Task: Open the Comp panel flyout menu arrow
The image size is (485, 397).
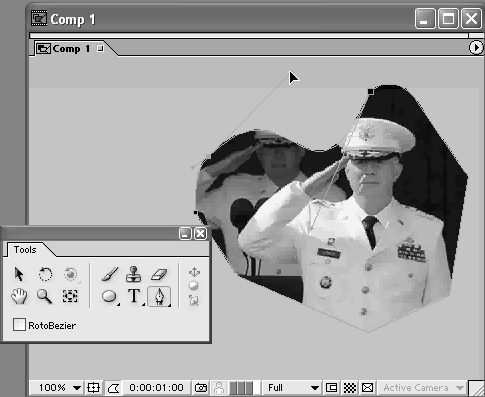Action: click(475, 48)
